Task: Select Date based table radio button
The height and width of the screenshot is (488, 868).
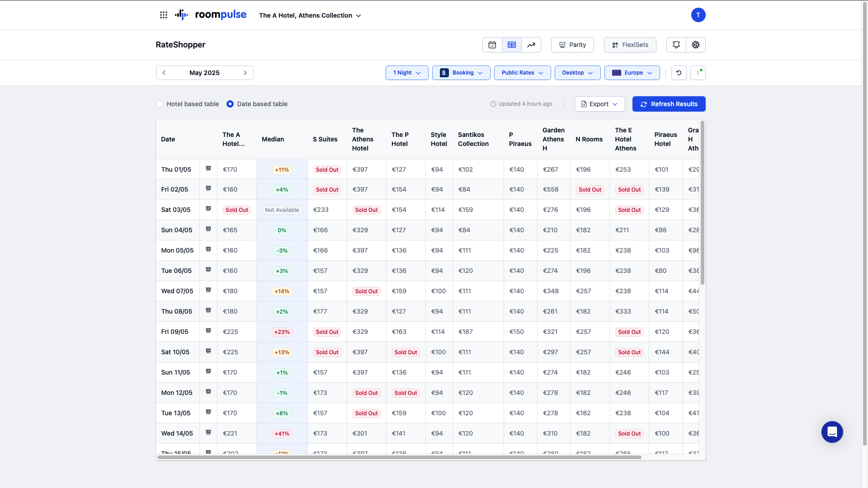Action: [x=230, y=104]
